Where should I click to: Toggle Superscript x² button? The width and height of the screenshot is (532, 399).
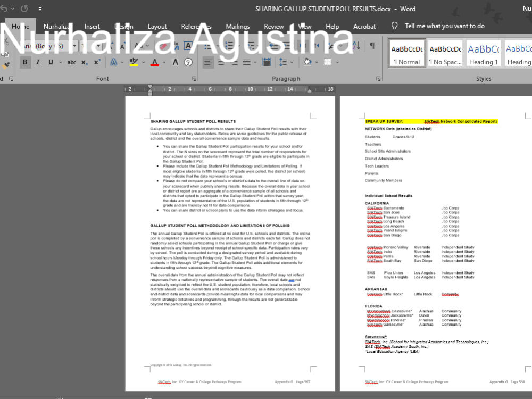(97, 62)
